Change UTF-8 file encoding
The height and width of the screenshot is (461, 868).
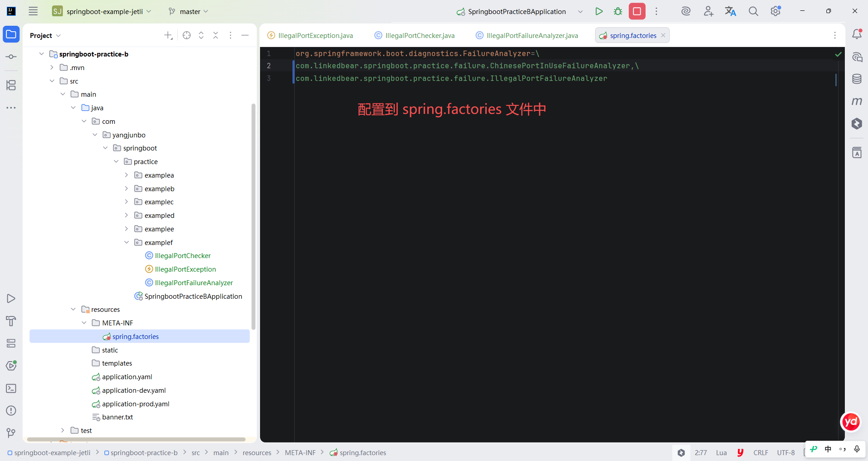click(786, 452)
